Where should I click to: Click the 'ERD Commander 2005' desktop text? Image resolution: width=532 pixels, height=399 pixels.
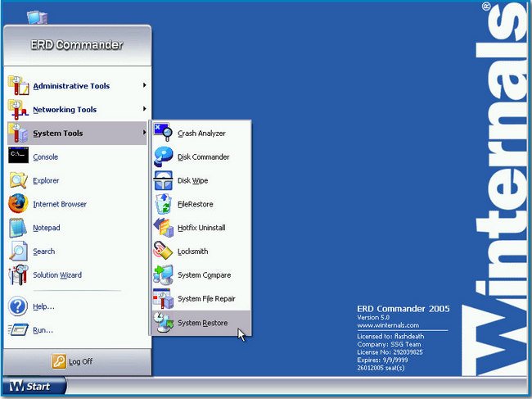pos(403,308)
